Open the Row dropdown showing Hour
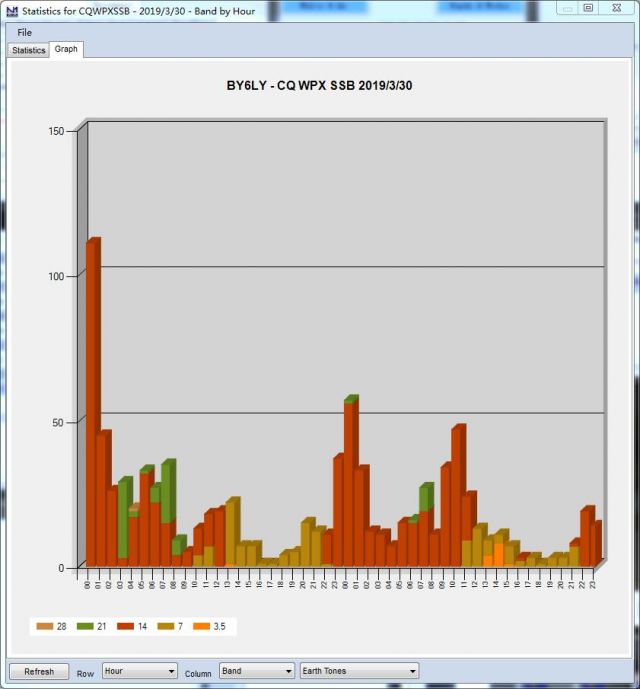 140,671
